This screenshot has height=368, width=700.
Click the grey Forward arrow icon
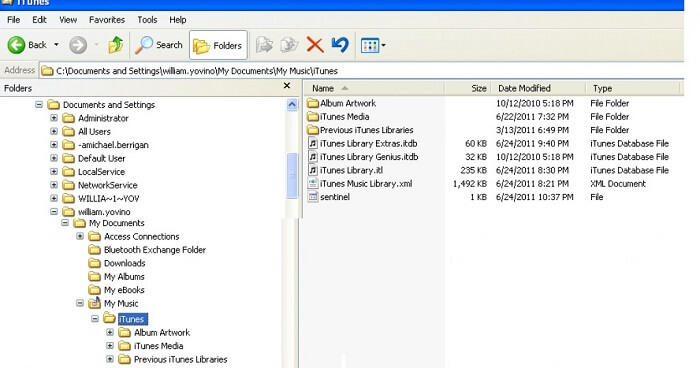tap(78, 45)
